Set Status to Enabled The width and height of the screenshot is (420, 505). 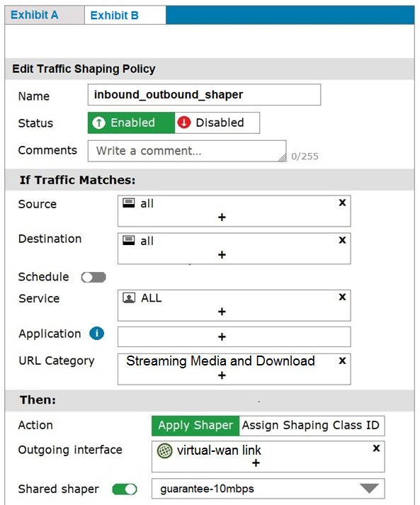132,123
